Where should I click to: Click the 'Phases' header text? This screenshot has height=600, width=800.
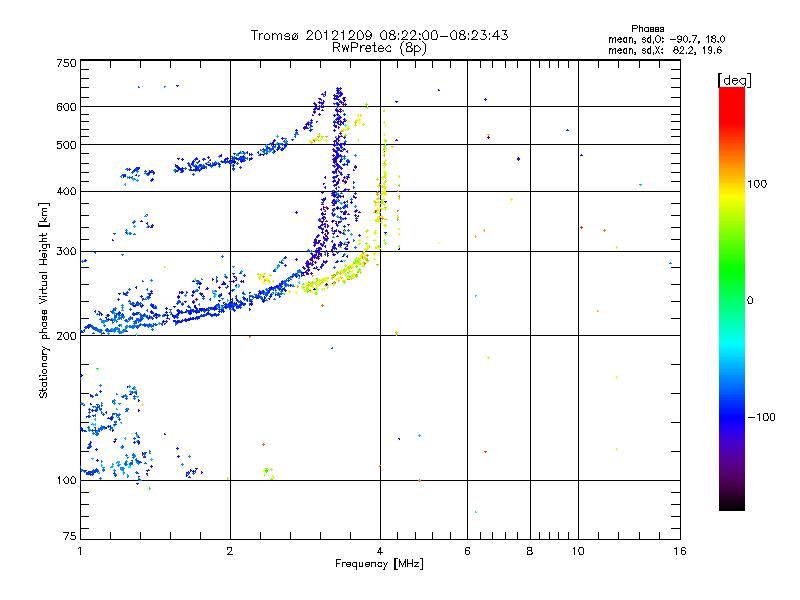647,29
